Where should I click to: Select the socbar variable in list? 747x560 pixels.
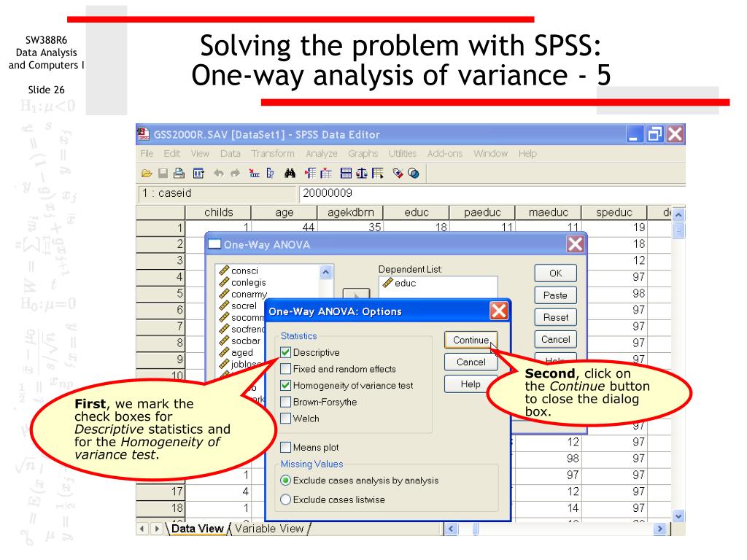(x=246, y=341)
